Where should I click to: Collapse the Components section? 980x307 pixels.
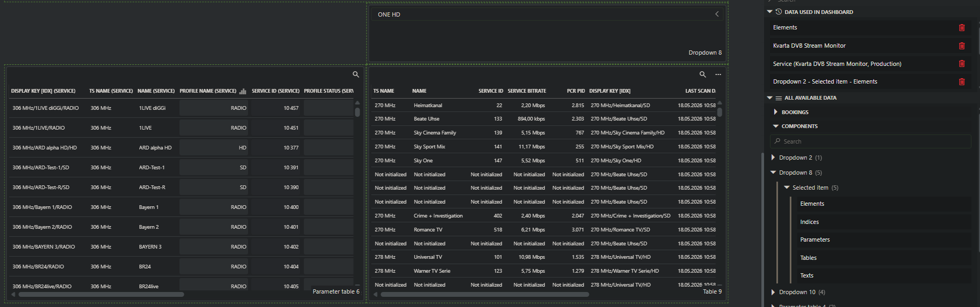click(775, 126)
